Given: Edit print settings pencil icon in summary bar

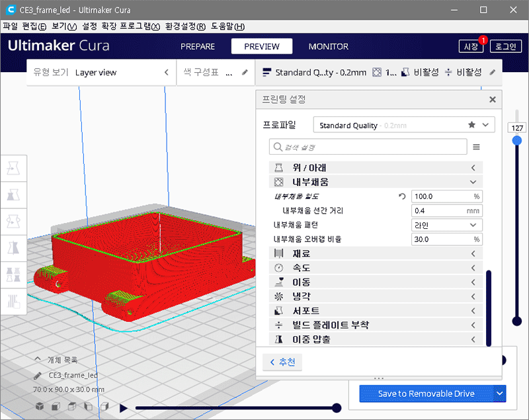Looking at the screenshot, I should [493, 72].
